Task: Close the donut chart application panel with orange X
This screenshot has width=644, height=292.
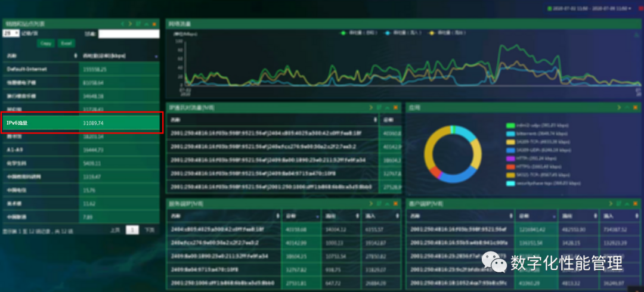Action: tap(636, 108)
